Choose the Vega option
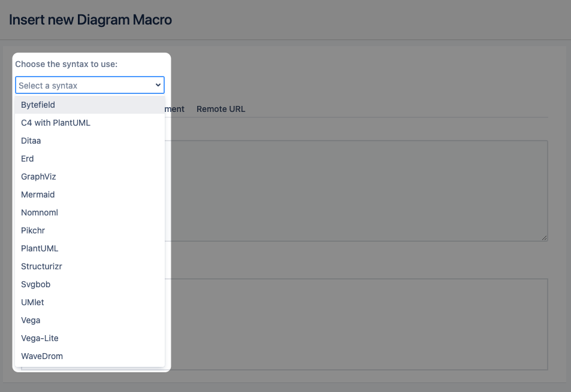This screenshot has height=392, width=571. [x=90, y=320]
